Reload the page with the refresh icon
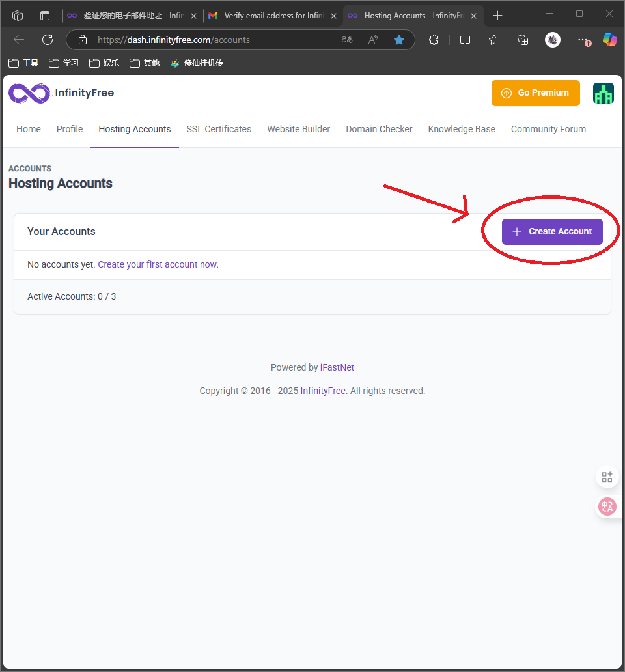This screenshot has height=672, width=625. click(48, 40)
